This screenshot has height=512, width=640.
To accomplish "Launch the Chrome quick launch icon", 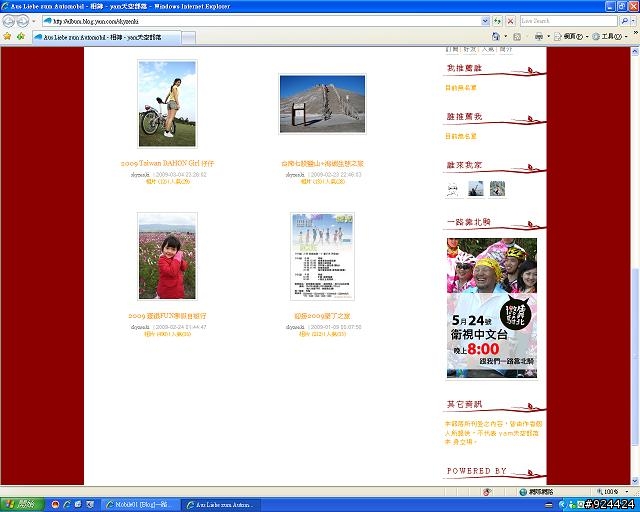I will tap(56, 505).
